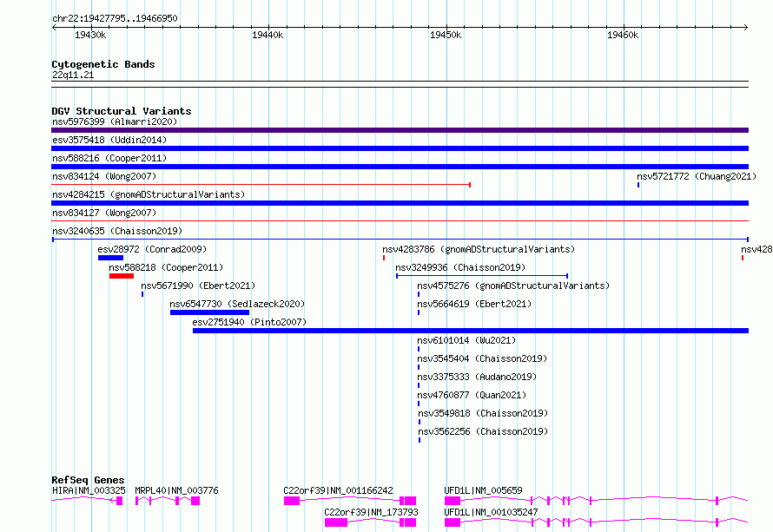Click the small red nsv4283786 marker
773x532 pixels.
(x=384, y=258)
